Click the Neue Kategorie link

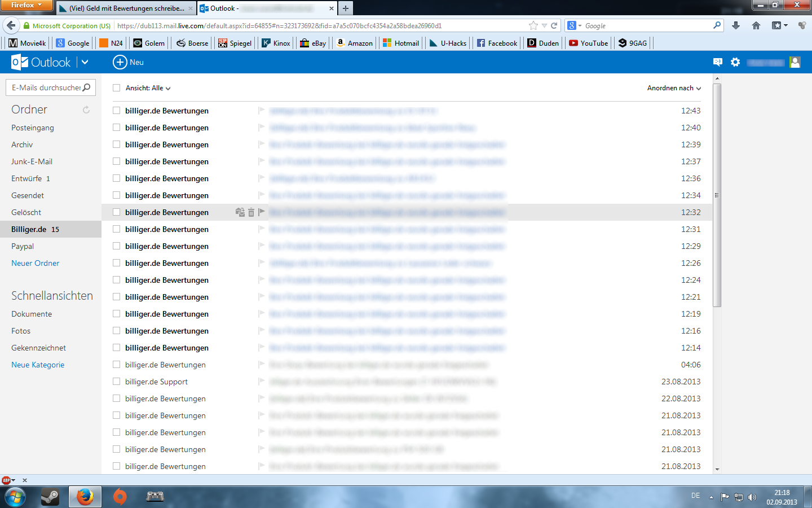click(38, 365)
